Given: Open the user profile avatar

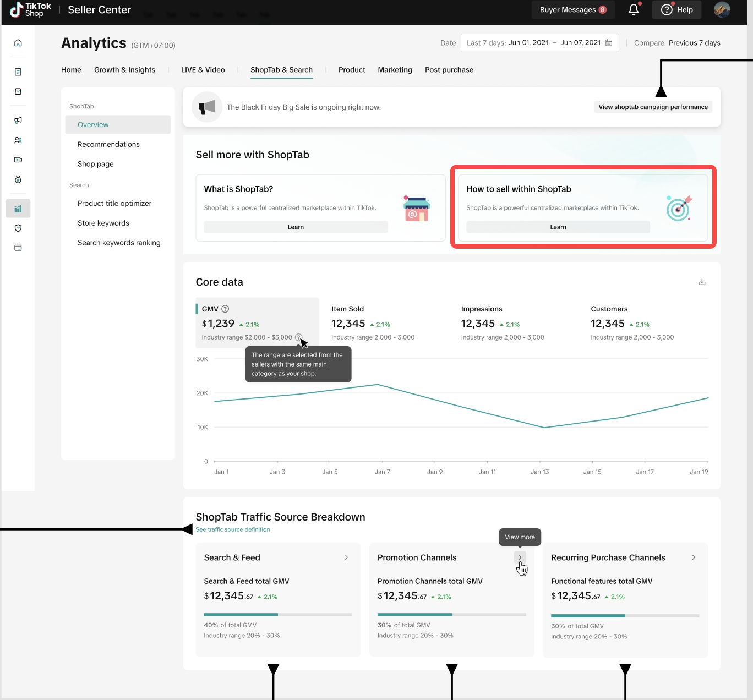Looking at the screenshot, I should click(722, 9).
